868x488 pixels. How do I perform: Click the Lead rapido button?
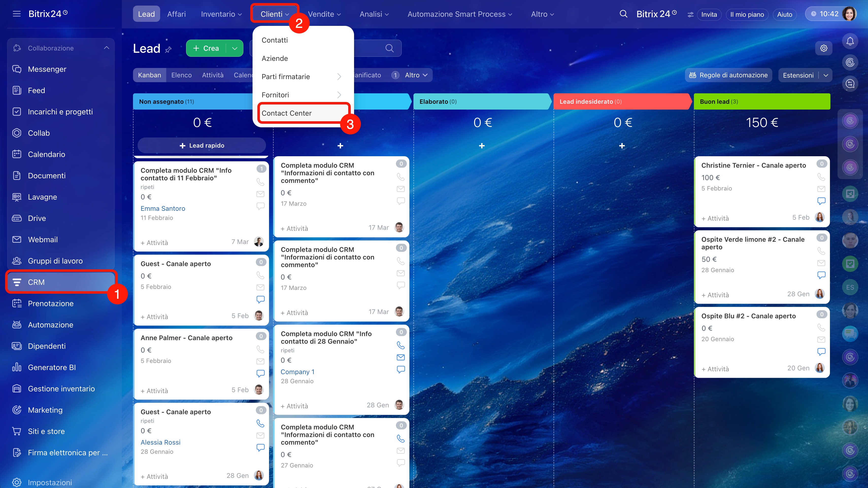(x=202, y=146)
